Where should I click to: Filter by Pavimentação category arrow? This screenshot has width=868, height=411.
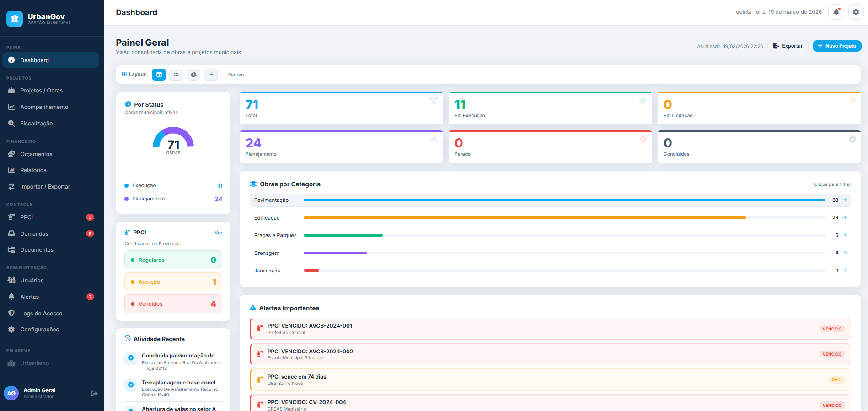click(x=845, y=200)
